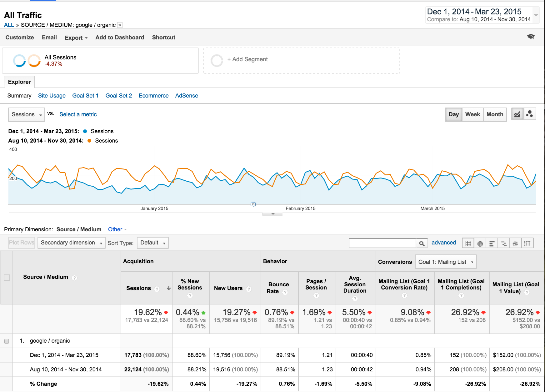Switch to the AdSense tab

coord(187,96)
